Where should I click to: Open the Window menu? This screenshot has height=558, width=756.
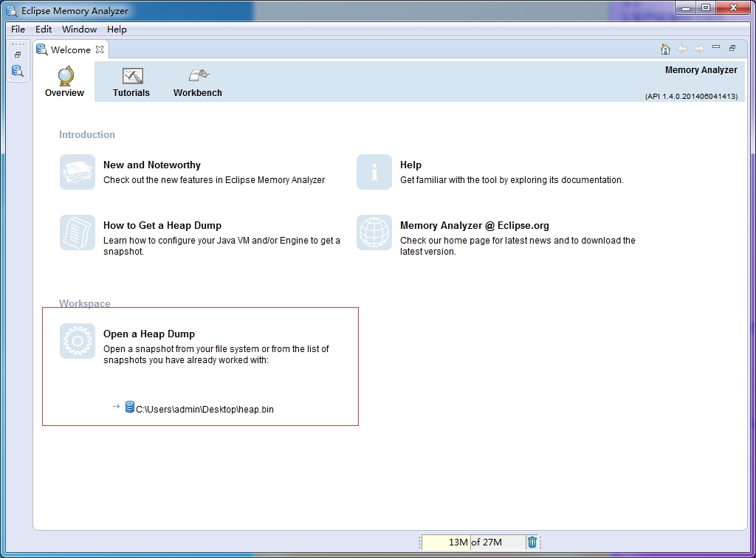(80, 29)
